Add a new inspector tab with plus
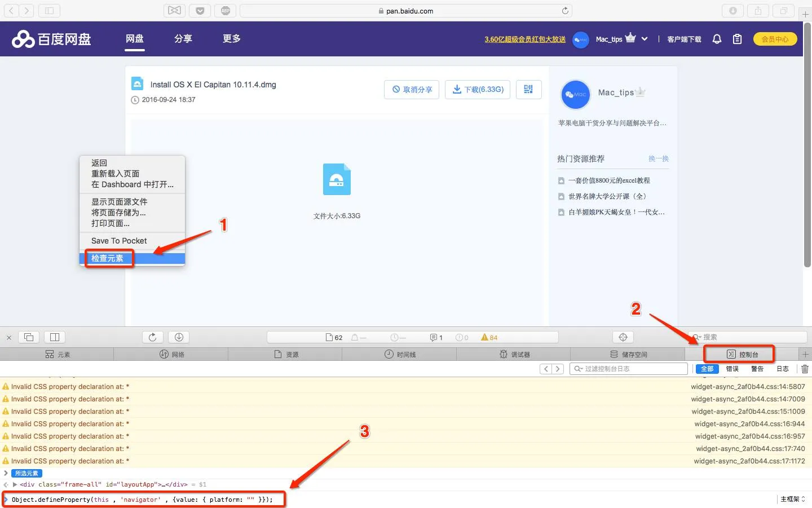This screenshot has height=508, width=812. (805, 354)
